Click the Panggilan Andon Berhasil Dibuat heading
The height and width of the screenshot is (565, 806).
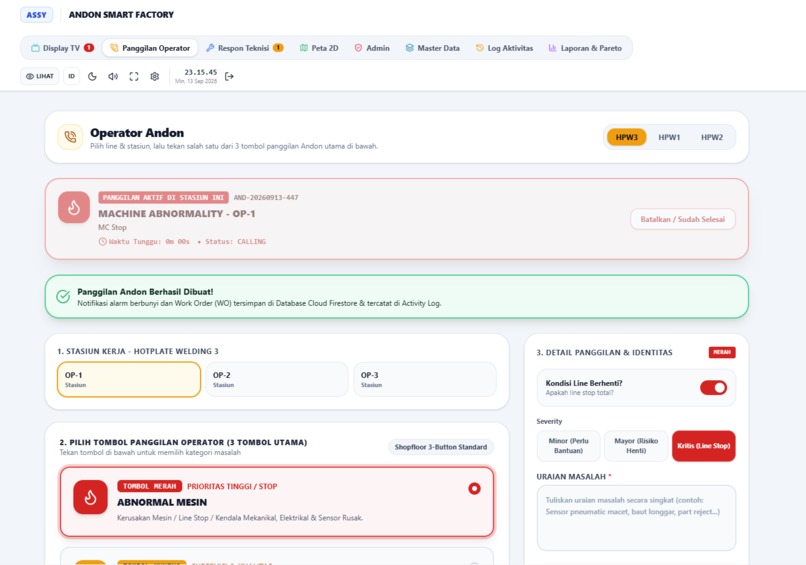[x=145, y=291]
